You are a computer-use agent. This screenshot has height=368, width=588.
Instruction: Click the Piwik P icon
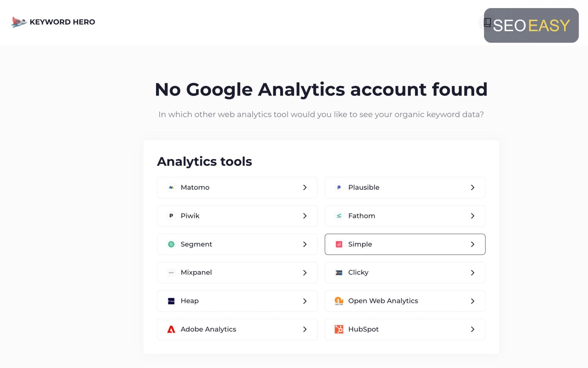(x=171, y=216)
